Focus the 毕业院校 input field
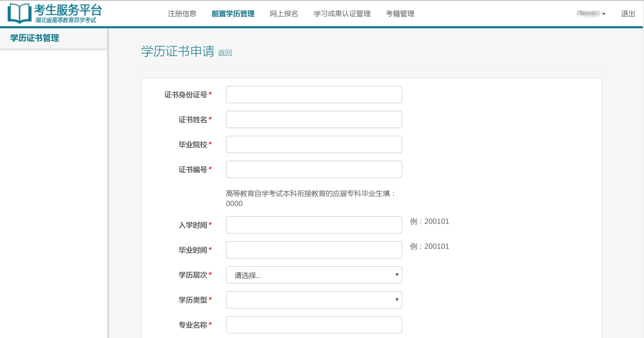Image resolution: width=644 pixels, height=338 pixels. coord(314,144)
